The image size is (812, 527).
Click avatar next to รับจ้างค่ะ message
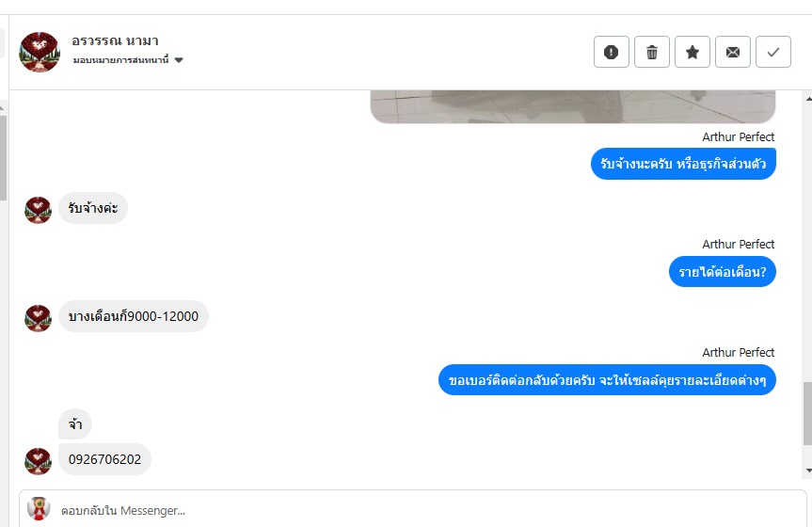tap(38, 210)
